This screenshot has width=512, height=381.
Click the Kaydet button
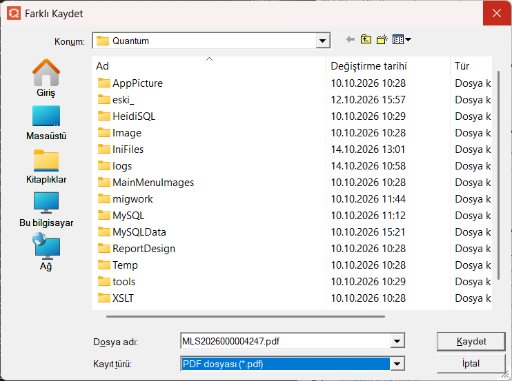click(471, 341)
